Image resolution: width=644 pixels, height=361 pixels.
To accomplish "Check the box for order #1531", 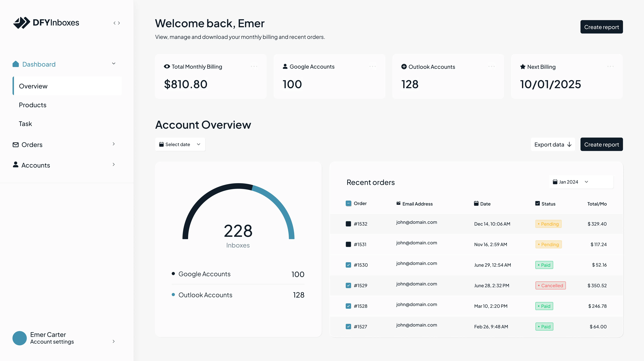I will click(x=348, y=244).
